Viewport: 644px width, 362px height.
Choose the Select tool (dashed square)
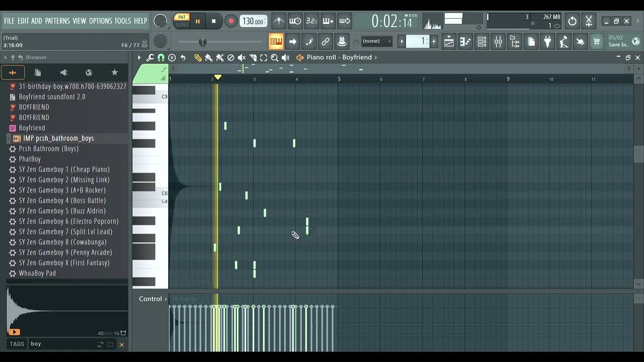264,58
